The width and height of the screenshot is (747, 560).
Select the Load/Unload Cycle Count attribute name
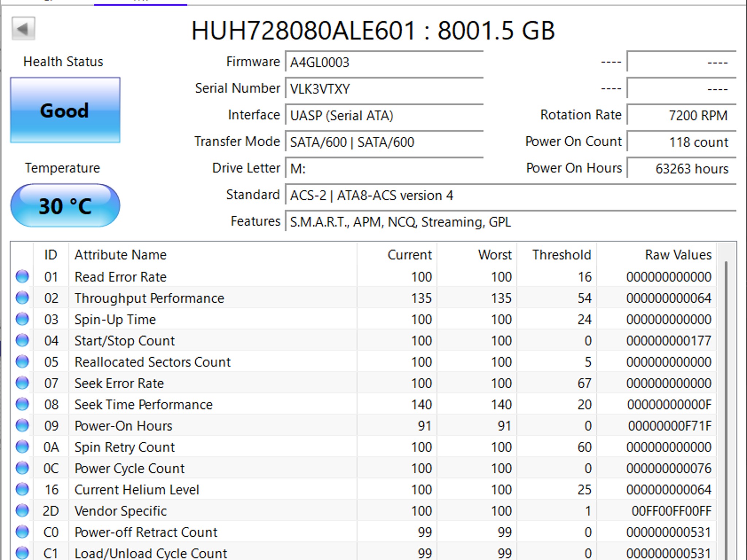(151, 553)
